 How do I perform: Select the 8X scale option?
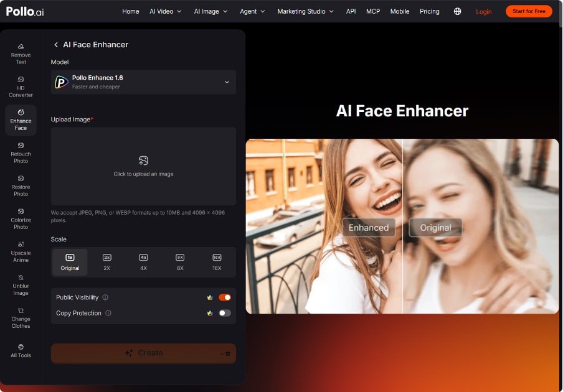(x=180, y=262)
